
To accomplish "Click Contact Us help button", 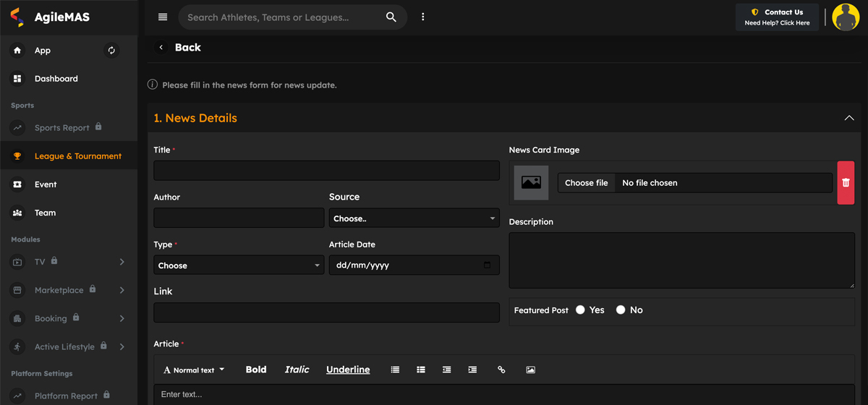I will [x=777, y=17].
